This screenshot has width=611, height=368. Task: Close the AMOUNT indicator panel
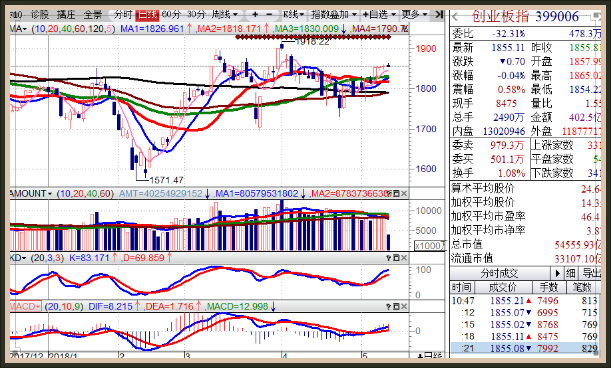[404, 193]
